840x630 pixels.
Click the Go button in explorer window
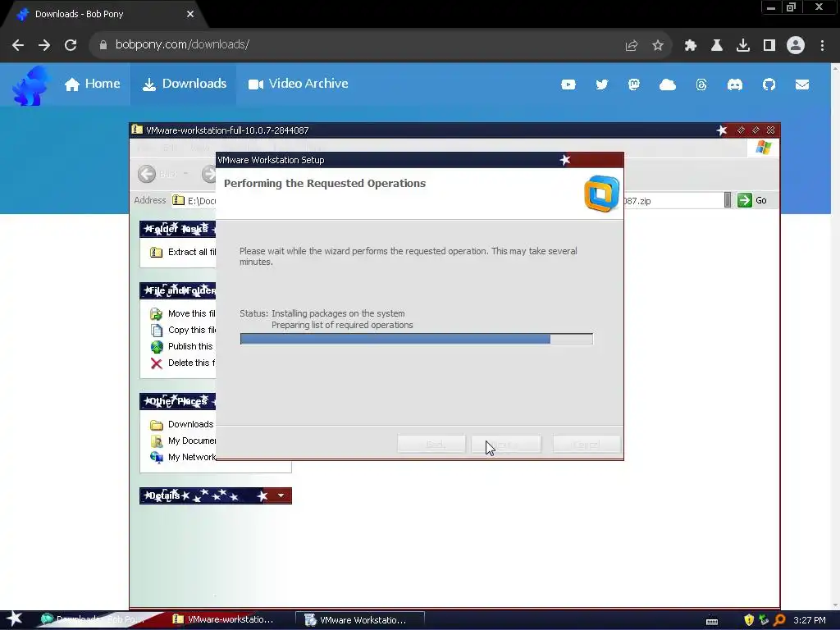pyautogui.click(x=752, y=200)
